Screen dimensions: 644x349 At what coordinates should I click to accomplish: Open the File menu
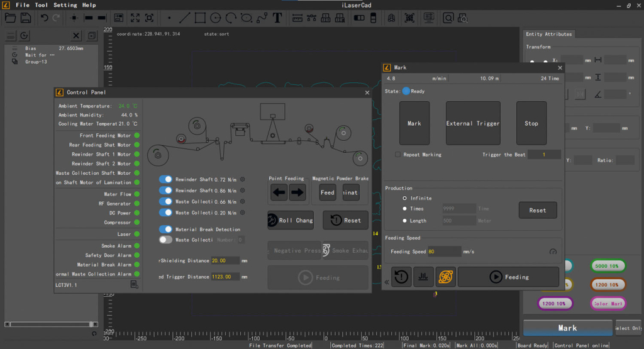coord(23,5)
